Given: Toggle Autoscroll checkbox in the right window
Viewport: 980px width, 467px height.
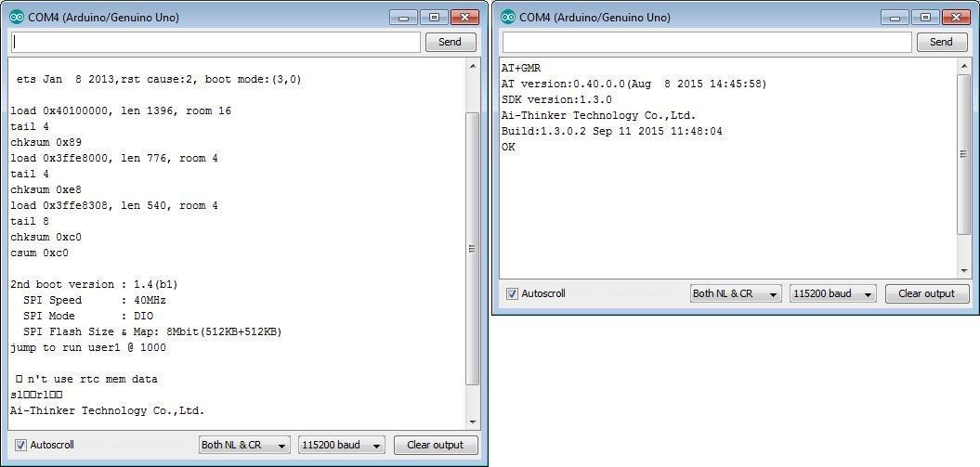Looking at the screenshot, I should (x=512, y=293).
